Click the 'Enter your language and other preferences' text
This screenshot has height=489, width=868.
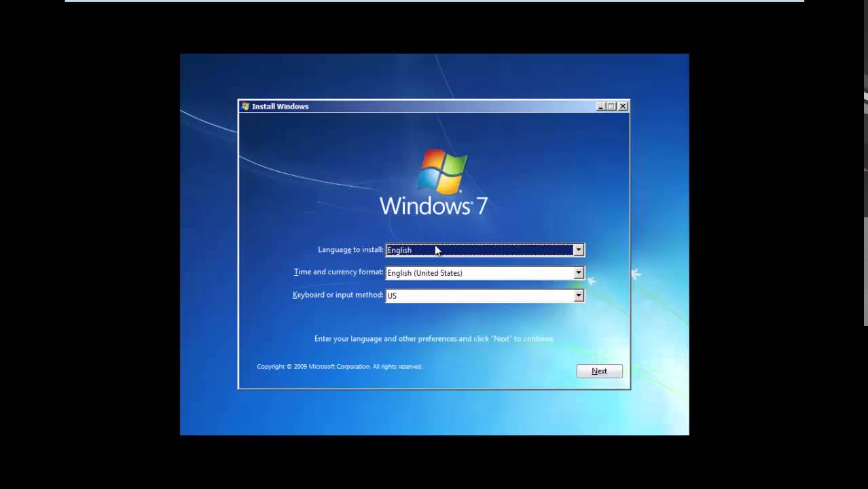(434, 338)
